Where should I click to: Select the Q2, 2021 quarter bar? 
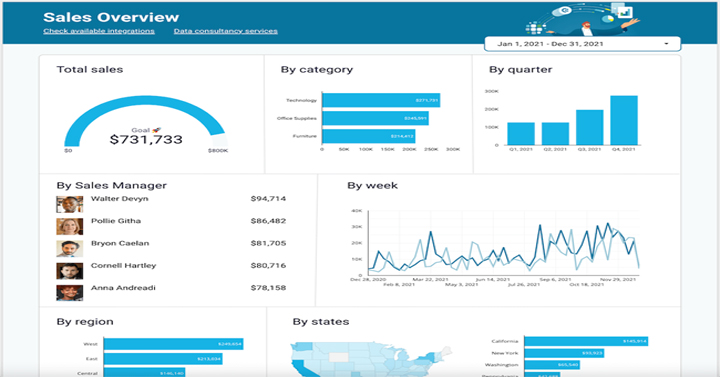555,134
